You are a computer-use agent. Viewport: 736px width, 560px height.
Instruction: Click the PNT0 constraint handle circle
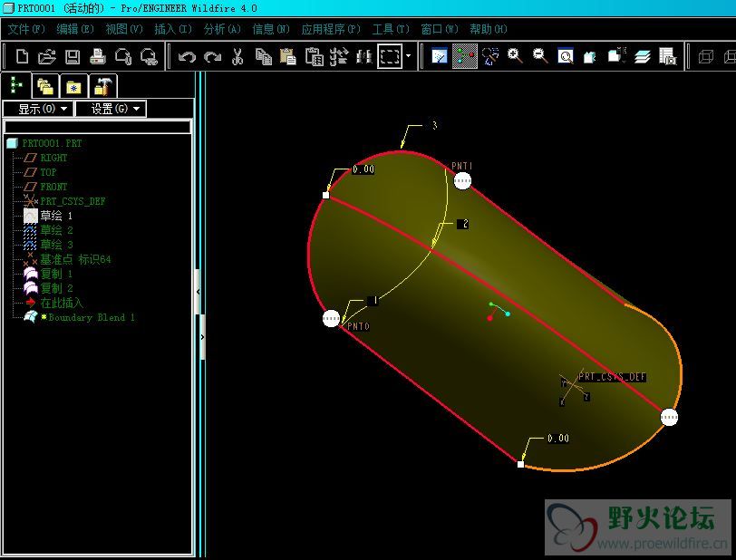coord(332,318)
